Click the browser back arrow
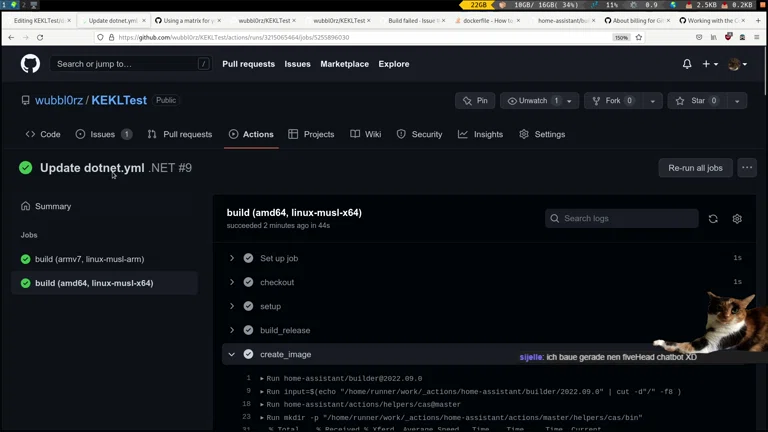 [11, 37]
